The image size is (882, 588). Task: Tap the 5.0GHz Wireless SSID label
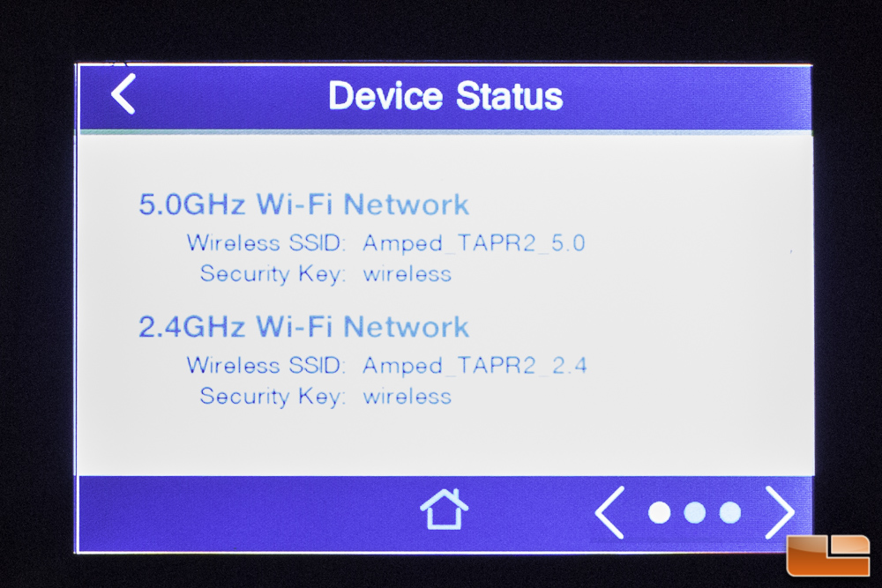266,242
